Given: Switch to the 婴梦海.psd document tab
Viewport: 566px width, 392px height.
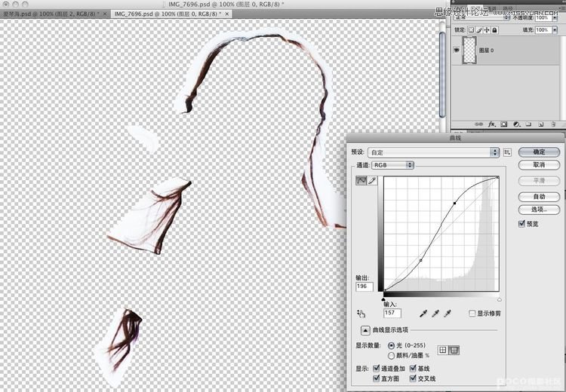Looking at the screenshot, I should coord(54,14).
